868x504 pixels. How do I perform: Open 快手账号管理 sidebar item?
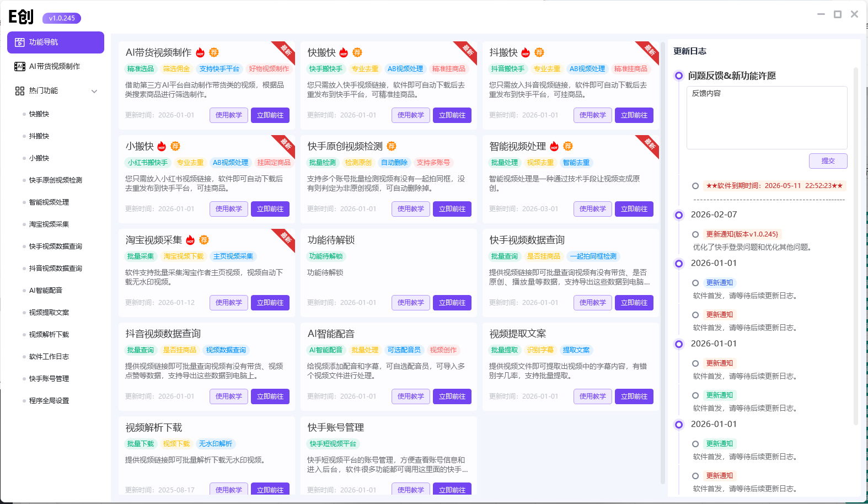pos(49,379)
